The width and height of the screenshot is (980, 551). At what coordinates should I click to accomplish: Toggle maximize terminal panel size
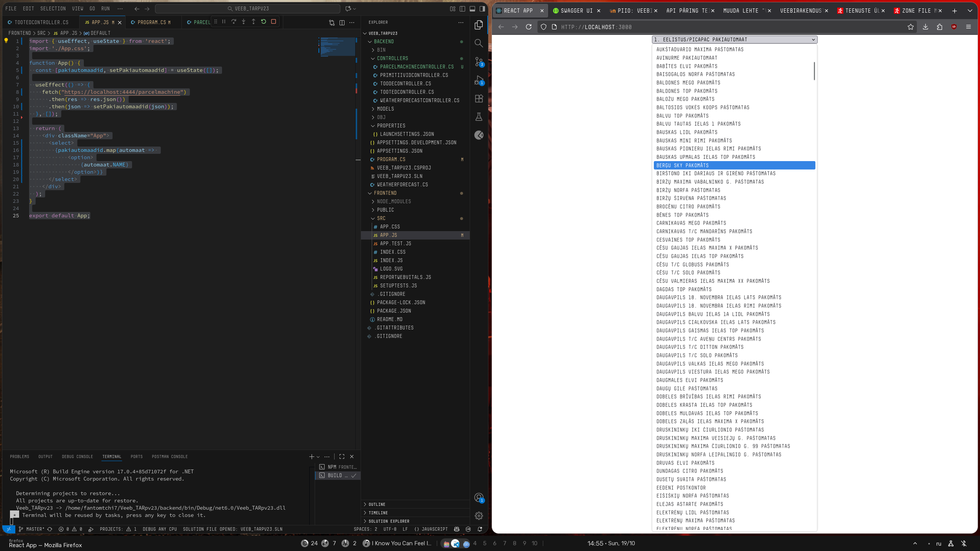point(342,456)
